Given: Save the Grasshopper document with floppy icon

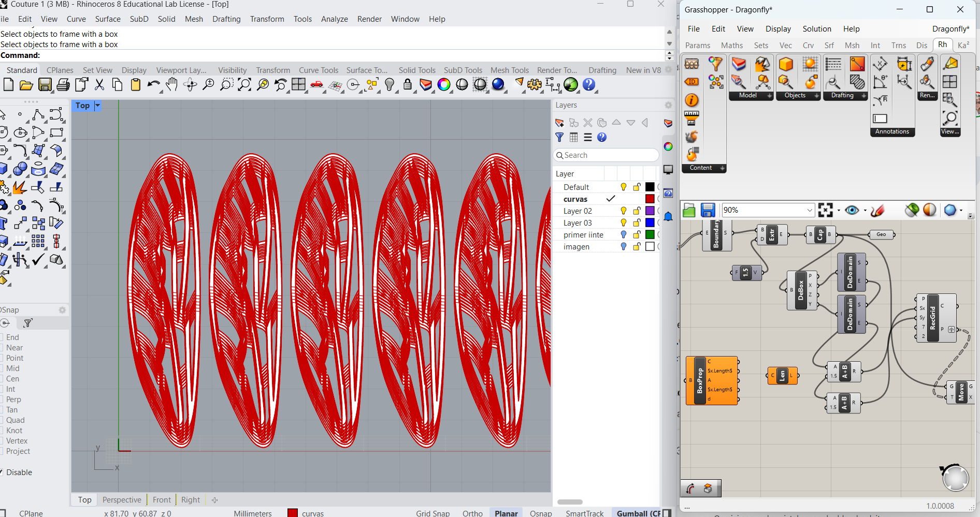Looking at the screenshot, I should click(708, 210).
